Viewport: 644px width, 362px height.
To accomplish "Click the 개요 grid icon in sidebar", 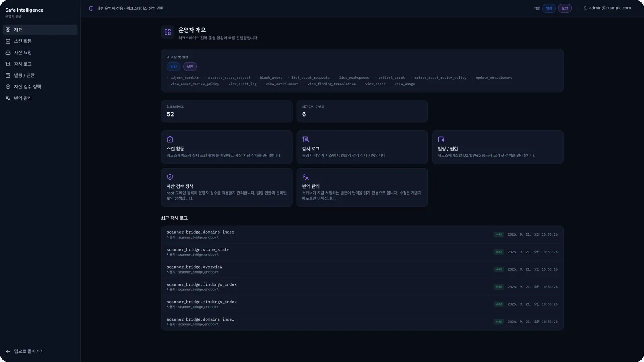I will pyautogui.click(x=8, y=30).
